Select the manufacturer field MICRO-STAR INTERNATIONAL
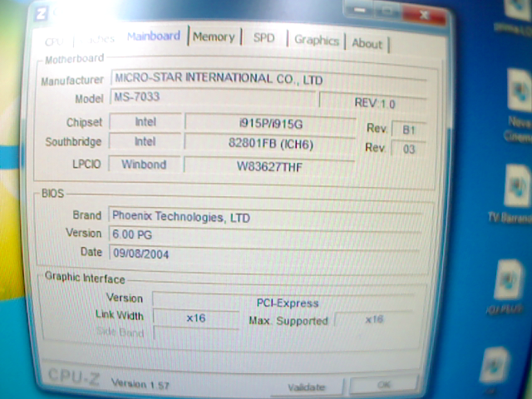This screenshot has height=399, width=532. click(268, 79)
